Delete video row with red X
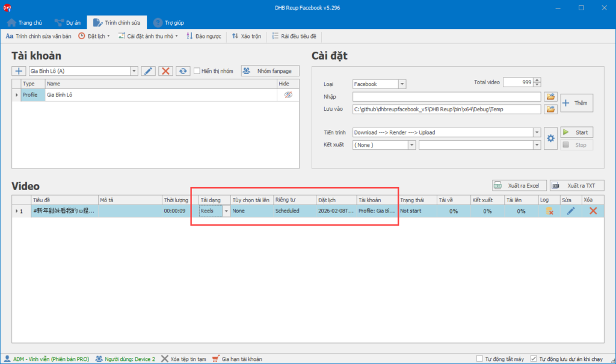Screen dimensions: 616x364 (x=593, y=211)
